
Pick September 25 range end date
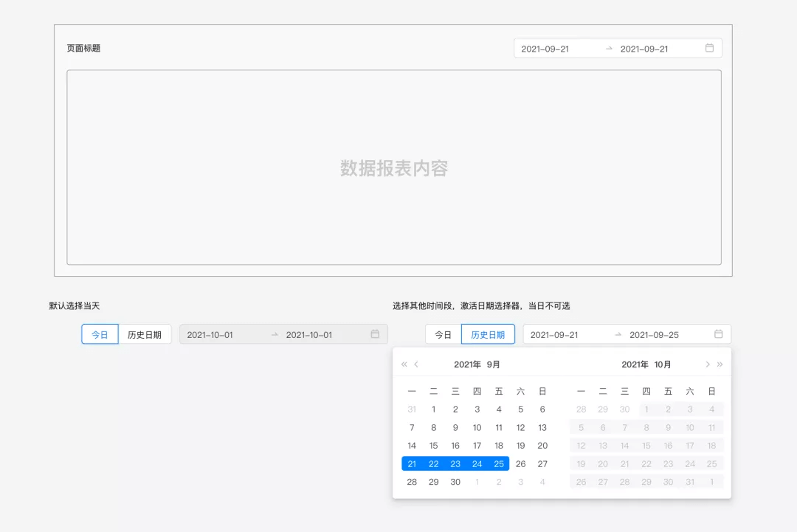pos(499,464)
